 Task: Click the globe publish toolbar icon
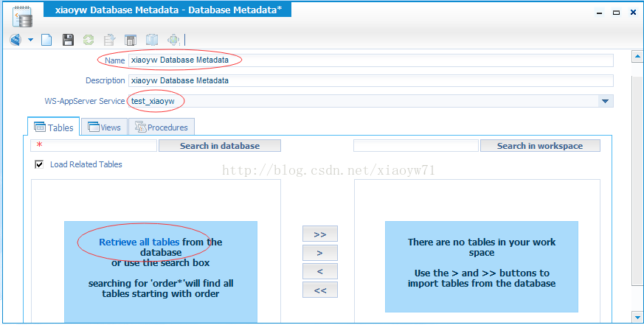coord(173,40)
